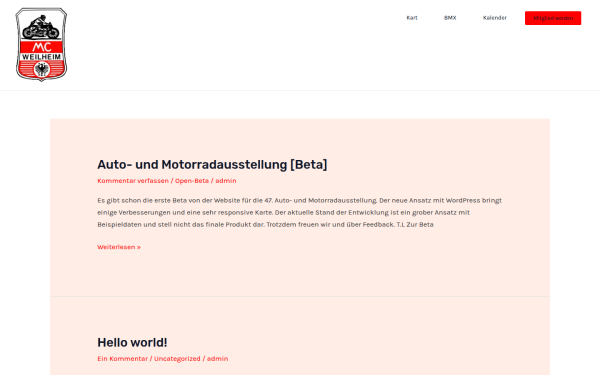This screenshot has width=600, height=375.
Task: Open the Open-Beta category link
Action: pyautogui.click(x=192, y=181)
